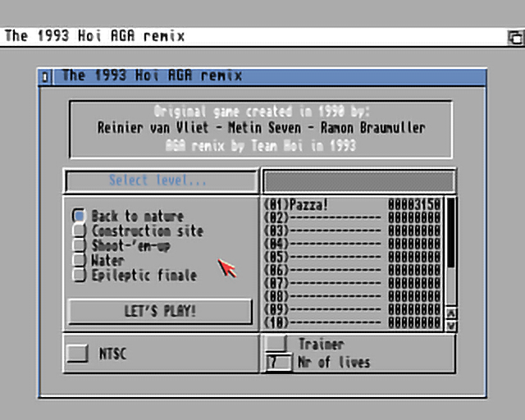Click the empty box above the score list
The image size is (525, 420).
click(x=358, y=181)
